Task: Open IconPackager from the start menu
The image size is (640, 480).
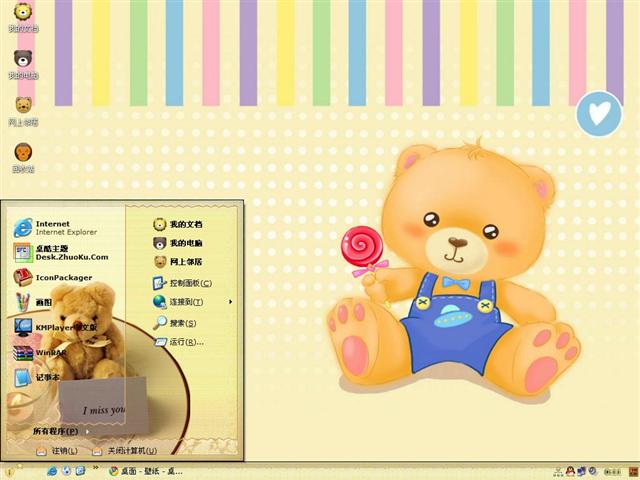Action: tap(53, 278)
